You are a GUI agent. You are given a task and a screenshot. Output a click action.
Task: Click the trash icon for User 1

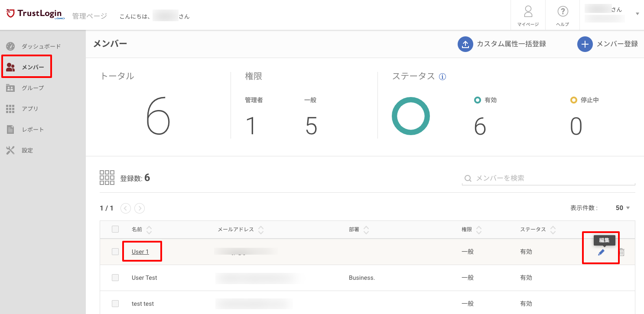[x=621, y=252]
